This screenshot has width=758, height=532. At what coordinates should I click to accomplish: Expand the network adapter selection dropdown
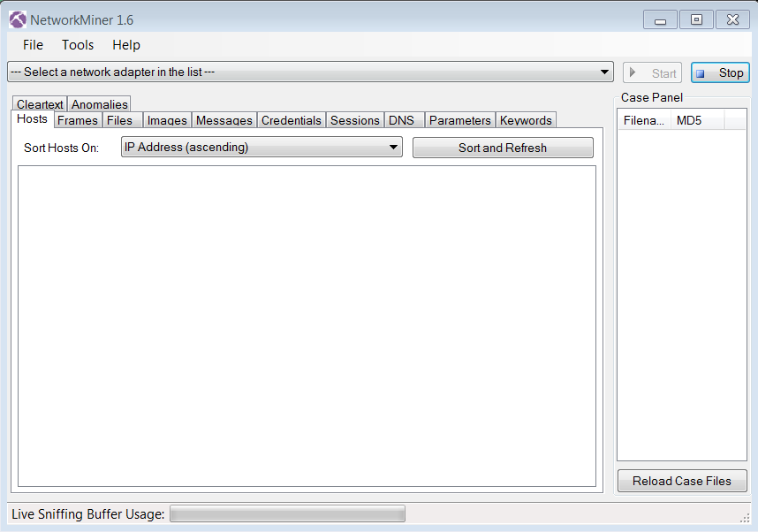tap(310, 72)
